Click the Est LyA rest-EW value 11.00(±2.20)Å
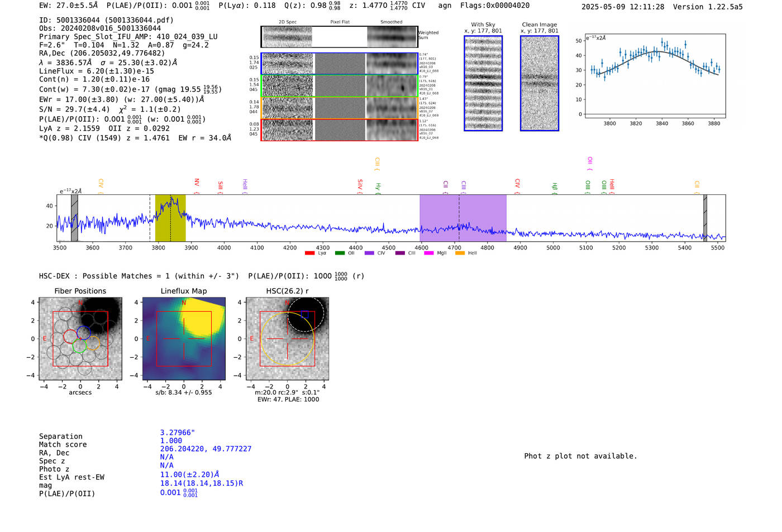782x532 pixels. [x=190, y=475]
